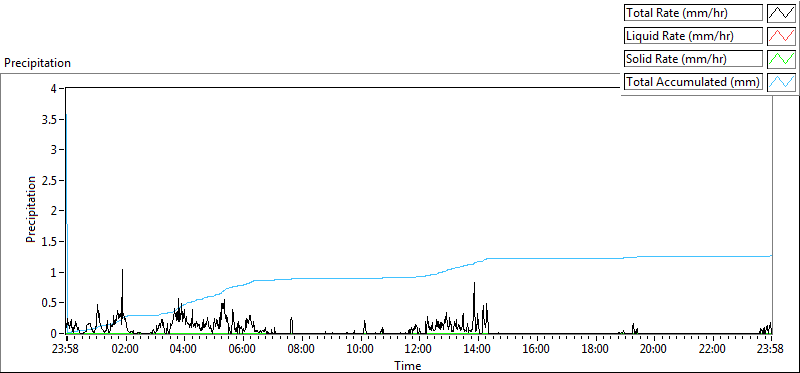Viewport: 800px width, 373px height.
Task: Click the Time axis title
Action: (x=407, y=365)
